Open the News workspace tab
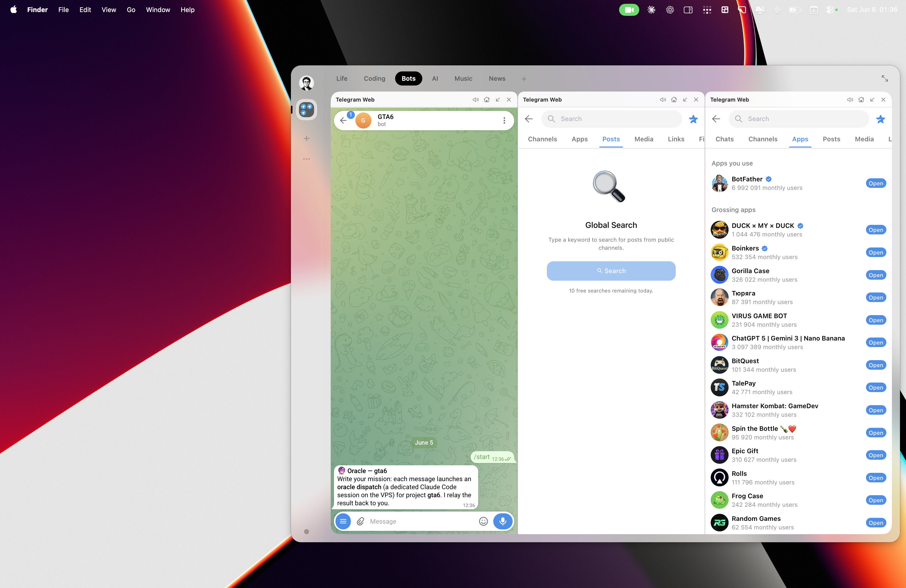 pyautogui.click(x=497, y=79)
